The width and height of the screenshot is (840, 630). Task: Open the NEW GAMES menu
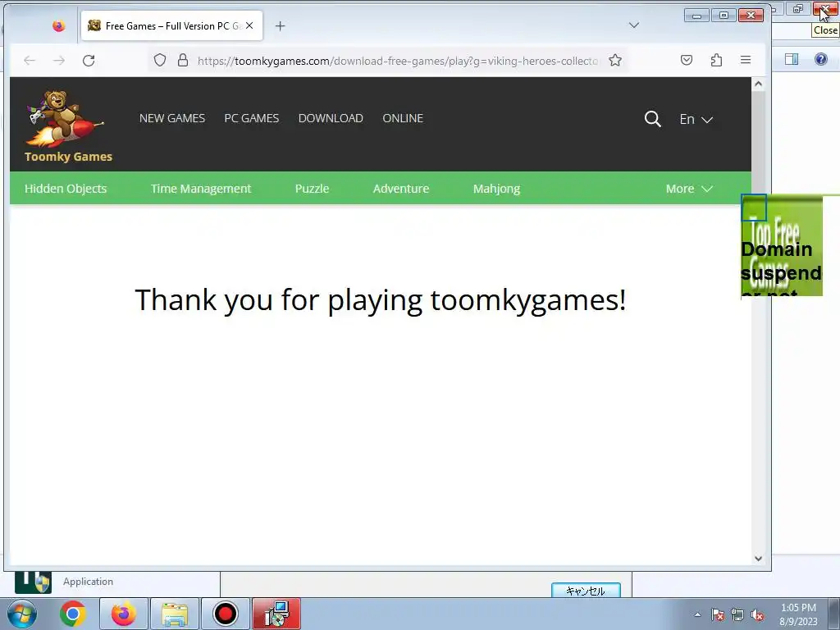pyautogui.click(x=172, y=118)
